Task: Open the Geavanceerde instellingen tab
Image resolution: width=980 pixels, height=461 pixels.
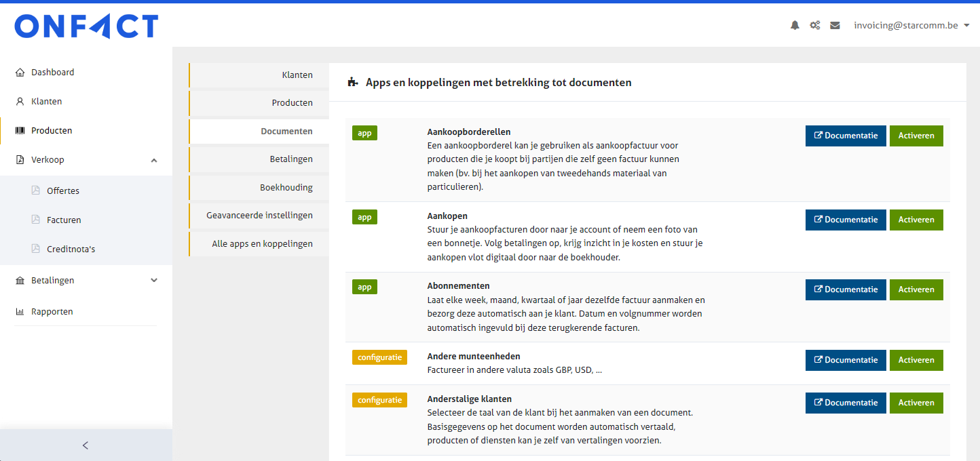Action: (259, 215)
